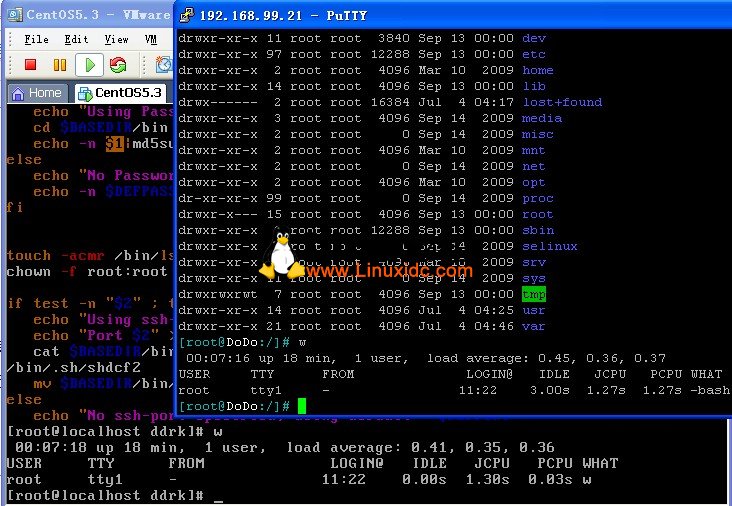This screenshot has width=732, height=506.
Task: Switch to the VMware Home tab
Action: (x=37, y=93)
